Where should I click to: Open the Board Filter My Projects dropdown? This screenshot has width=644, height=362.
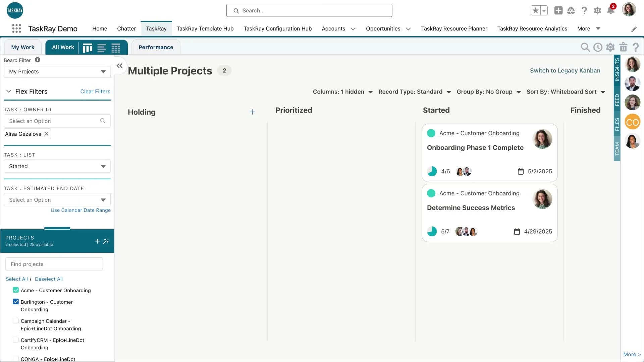[57, 71]
